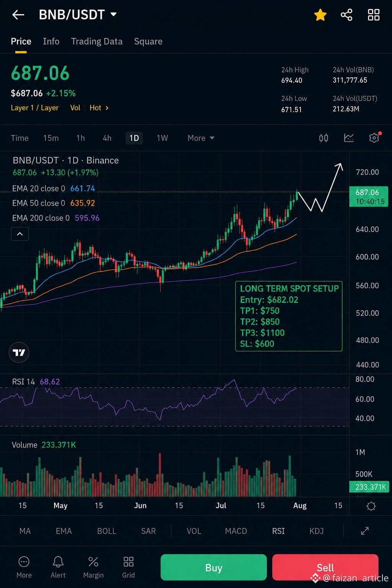Open Grid trading
This screenshot has height=588, width=392.
129,567
